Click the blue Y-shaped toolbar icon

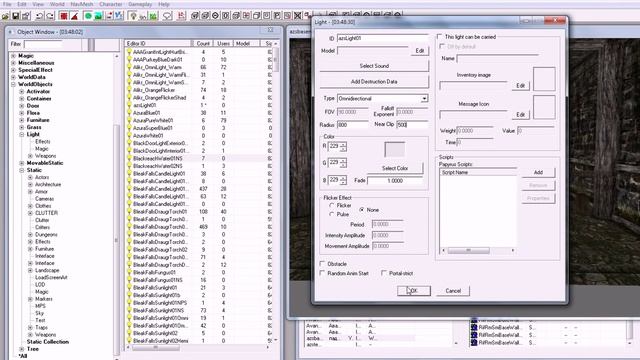coord(119,16)
